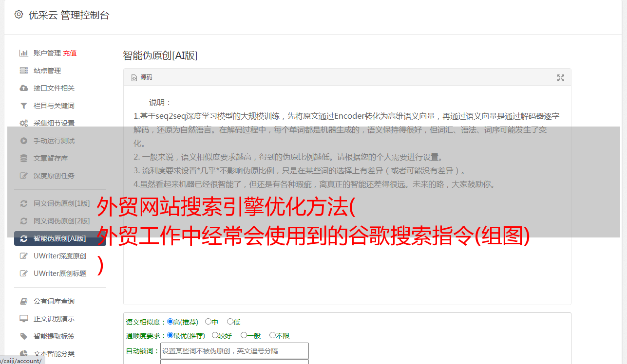Open 账户管理 bar-chart icon in sidebar

click(23, 53)
